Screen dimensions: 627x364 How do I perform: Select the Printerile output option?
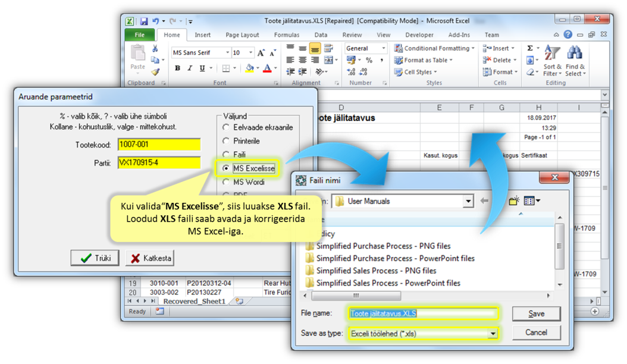pyautogui.click(x=226, y=141)
